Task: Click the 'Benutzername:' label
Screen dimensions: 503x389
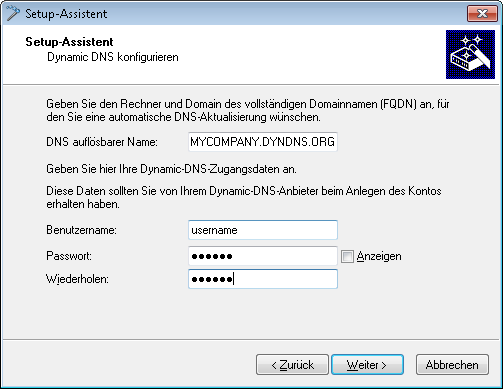Action: pos(81,230)
